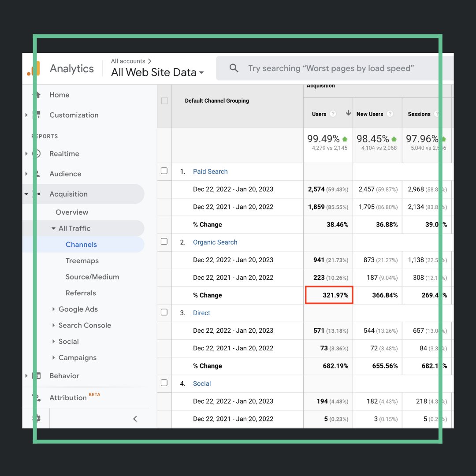Screen dimensions: 476x476
Task: Check the Direct row checkbox
Action: coord(164,312)
